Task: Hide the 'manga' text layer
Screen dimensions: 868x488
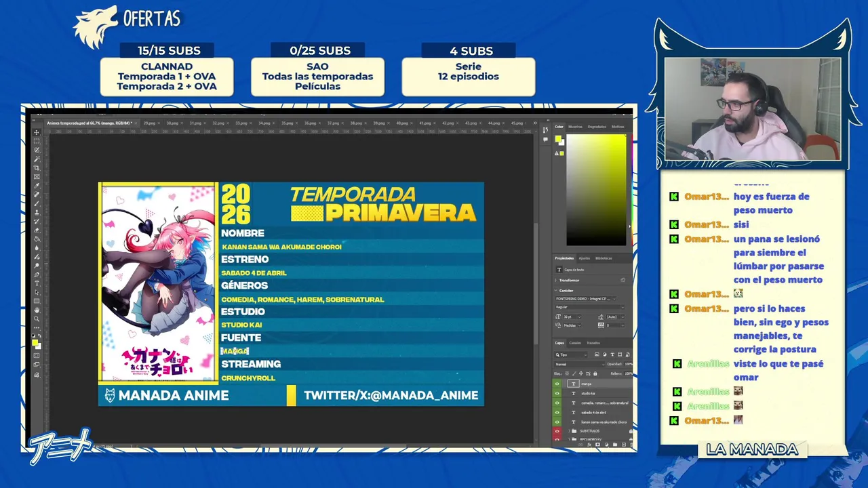Action: click(557, 384)
